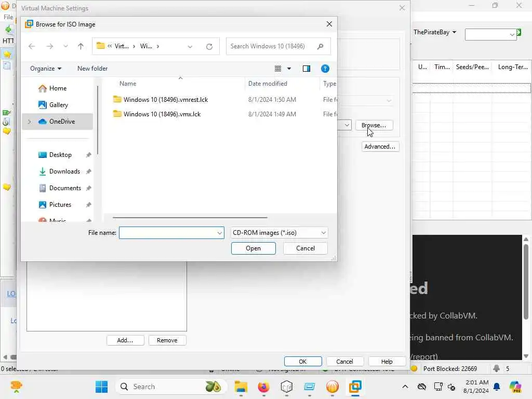Click Add... hardware button
Viewport: 532px width, 399px height.
[125, 340]
